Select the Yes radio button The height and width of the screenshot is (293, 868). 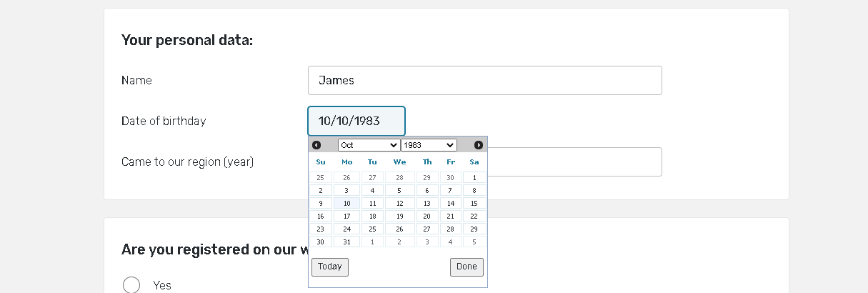coord(131,285)
